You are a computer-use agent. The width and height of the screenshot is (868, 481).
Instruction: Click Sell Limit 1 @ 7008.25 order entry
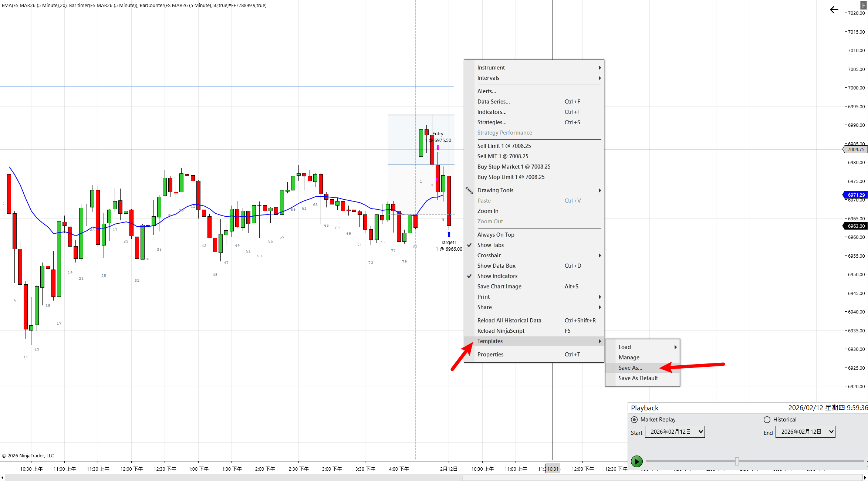click(504, 146)
